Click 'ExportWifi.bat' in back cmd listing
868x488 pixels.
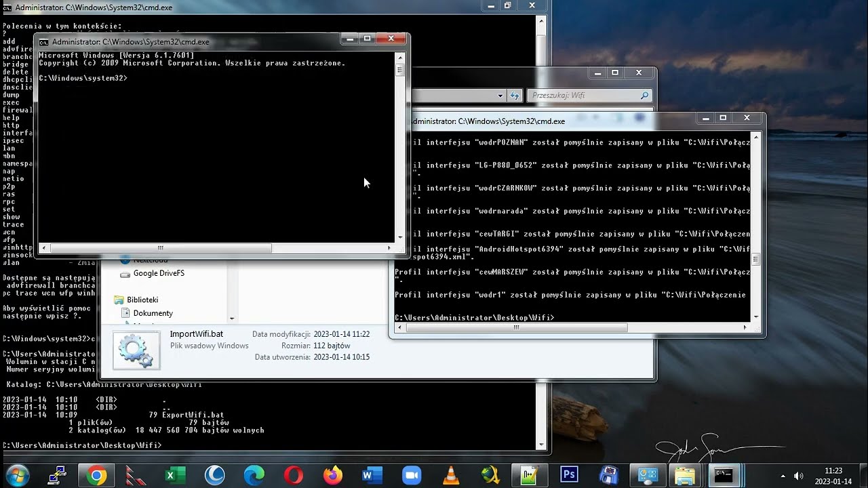point(193,415)
